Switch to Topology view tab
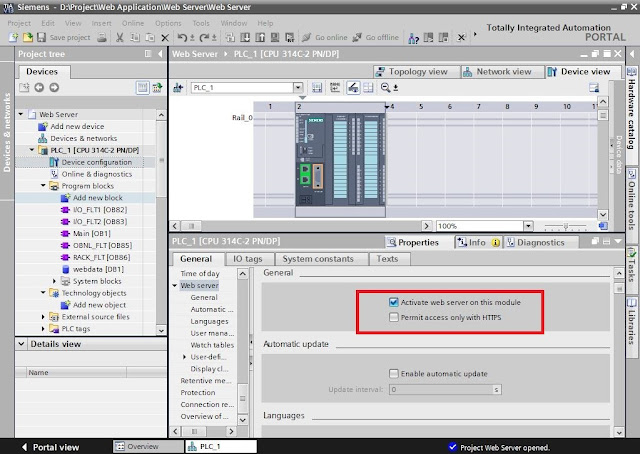The width and height of the screenshot is (640, 454). click(x=416, y=72)
